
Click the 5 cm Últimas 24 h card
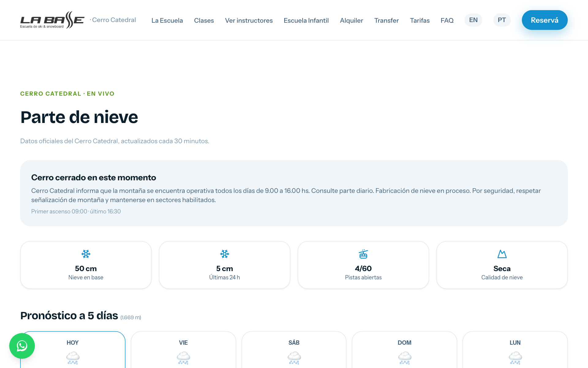point(224,265)
